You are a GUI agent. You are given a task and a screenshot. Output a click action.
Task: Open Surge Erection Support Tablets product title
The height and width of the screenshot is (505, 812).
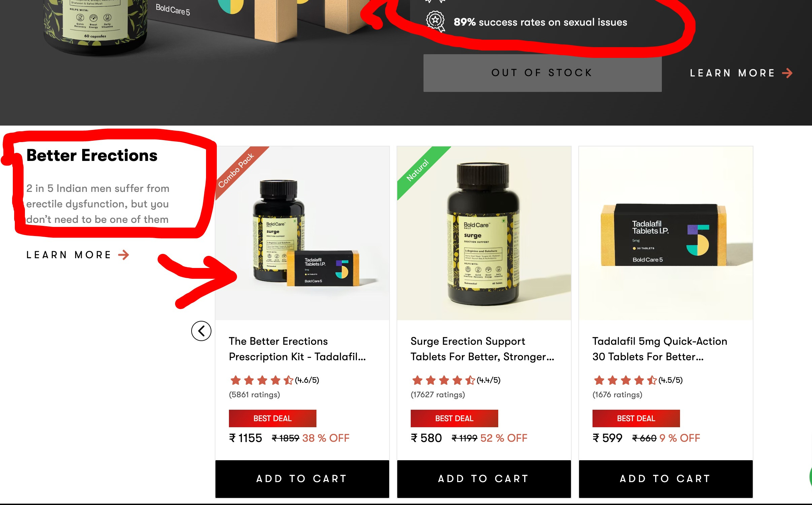[x=482, y=349]
